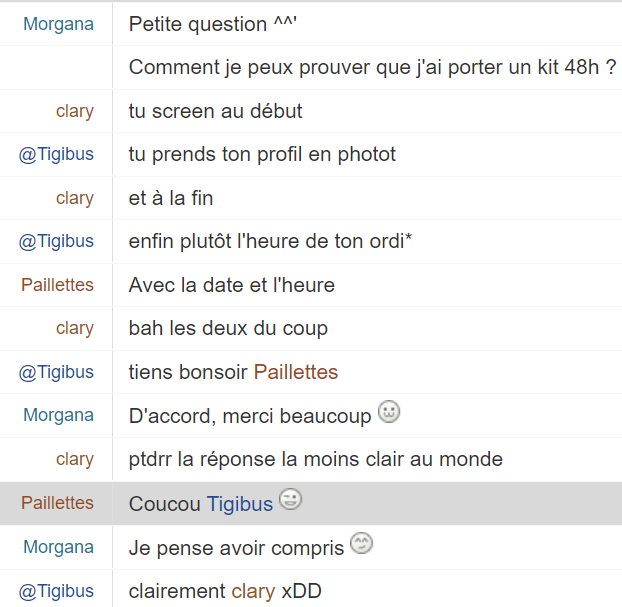Screen dimensions: 622x607
Task: Click clary's username beside "bah les deux du coup"
Action: pos(75,328)
